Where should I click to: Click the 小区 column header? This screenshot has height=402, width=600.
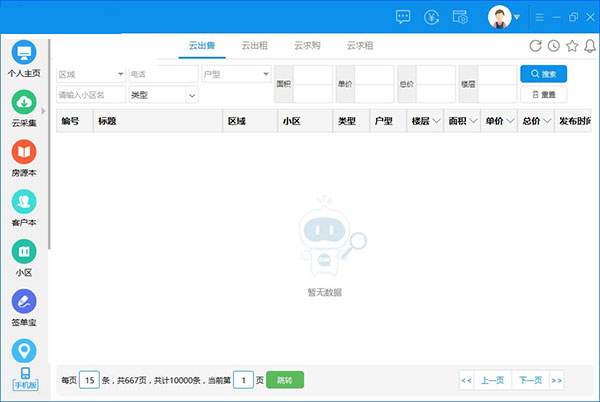[305, 121]
